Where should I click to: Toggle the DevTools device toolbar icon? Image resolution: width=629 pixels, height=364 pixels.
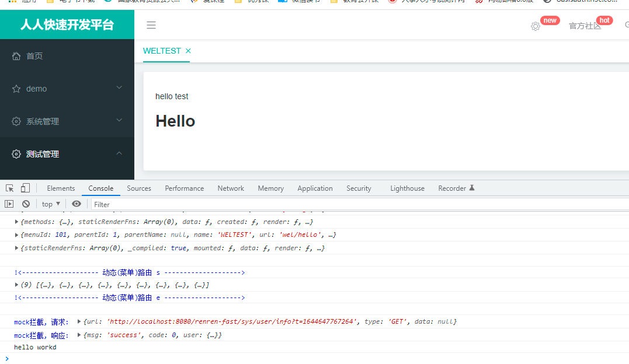(25, 188)
